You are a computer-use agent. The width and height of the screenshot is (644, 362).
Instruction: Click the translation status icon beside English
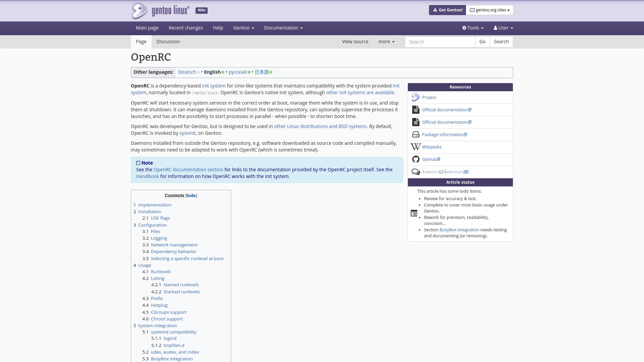(x=223, y=72)
